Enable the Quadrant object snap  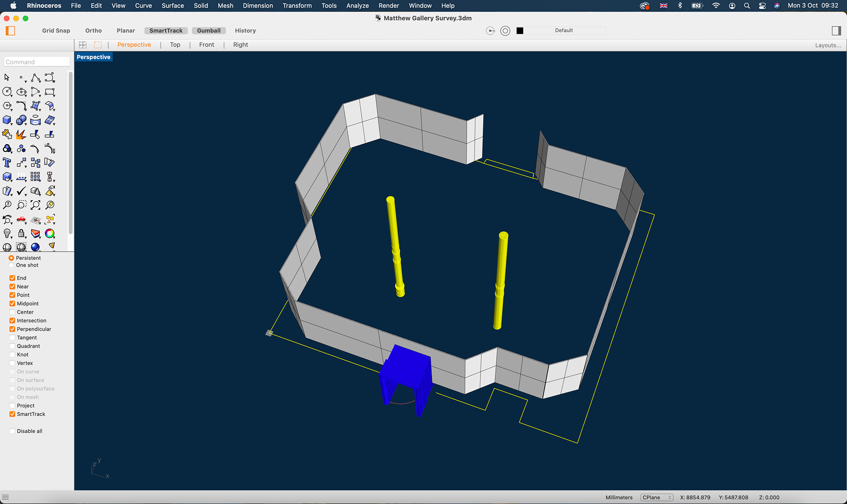point(12,346)
